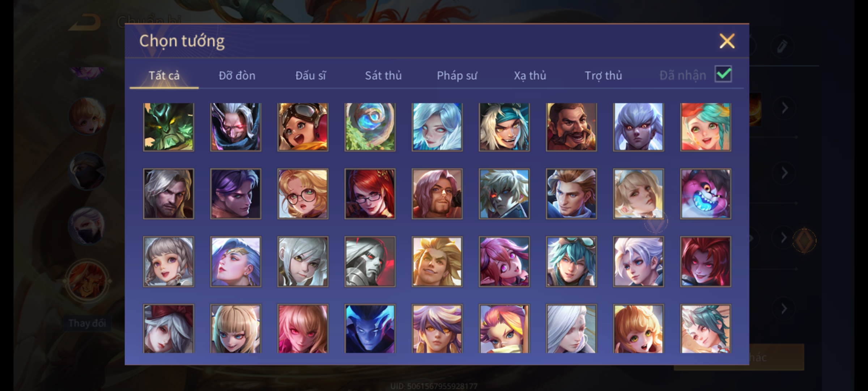
Task: Pick the bearded man with mustache hero
Action: click(x=571, y=127)
